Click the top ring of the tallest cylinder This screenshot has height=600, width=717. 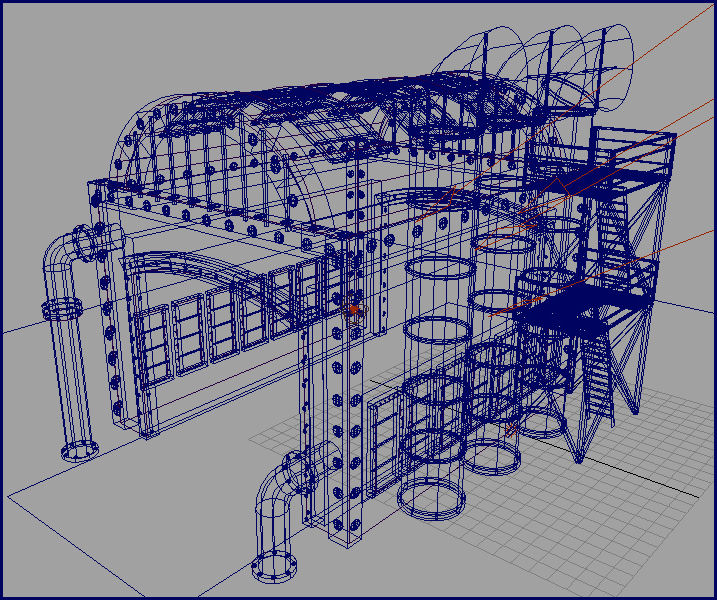point(437,270)
